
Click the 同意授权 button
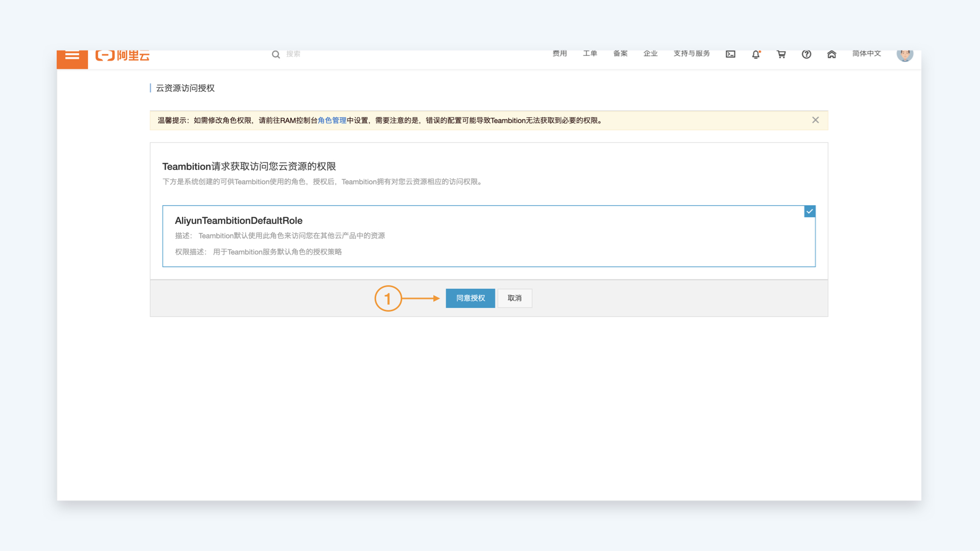(471, 298)
